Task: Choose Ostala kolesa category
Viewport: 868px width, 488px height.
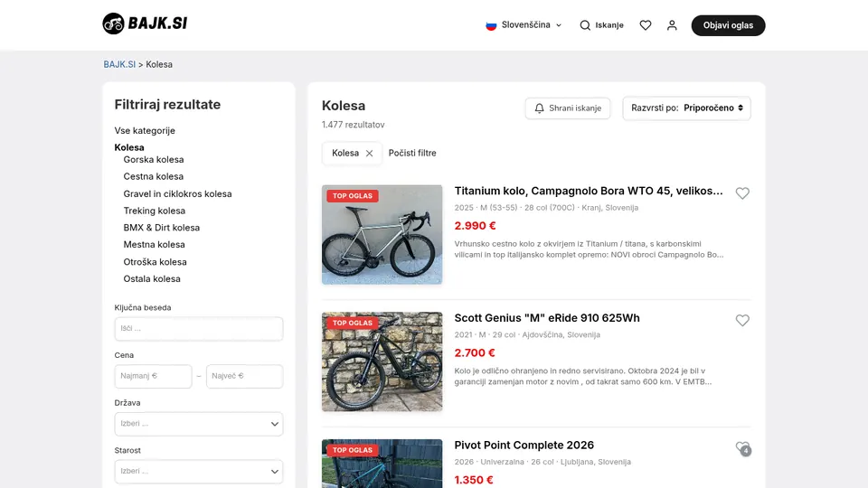Action: (152, 279)
